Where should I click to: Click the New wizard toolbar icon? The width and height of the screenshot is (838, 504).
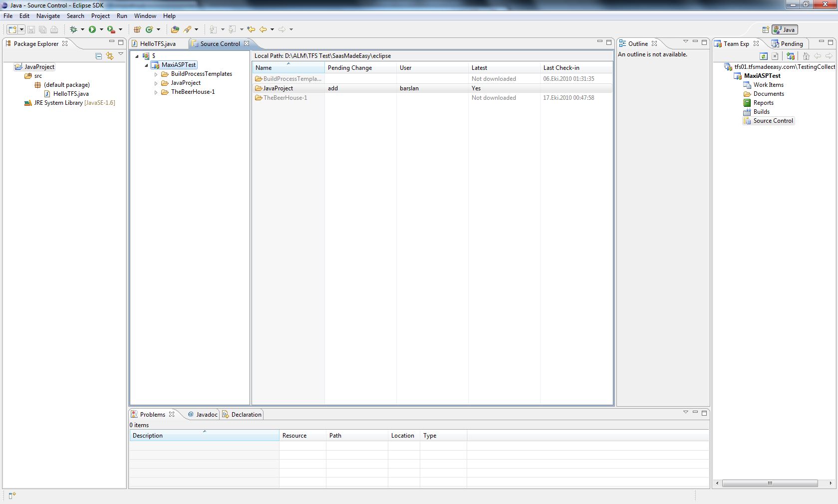pyautogui.click(x=12, y=29)
